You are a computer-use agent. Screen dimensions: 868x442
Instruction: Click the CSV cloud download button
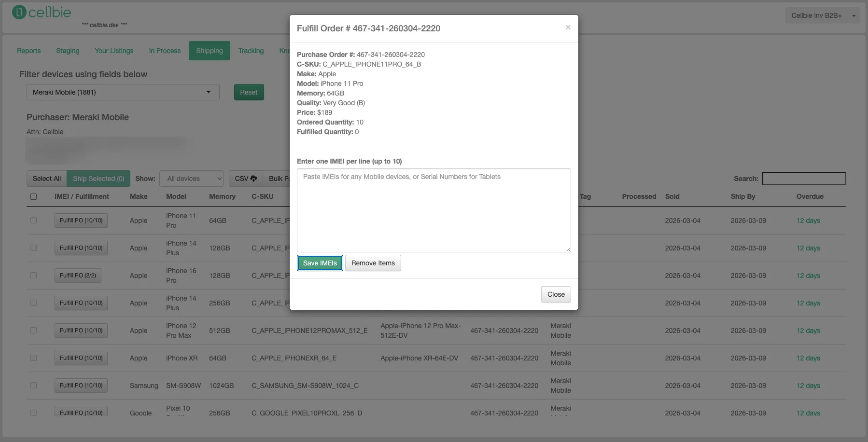pyautogui.click(x=246, y=179)
